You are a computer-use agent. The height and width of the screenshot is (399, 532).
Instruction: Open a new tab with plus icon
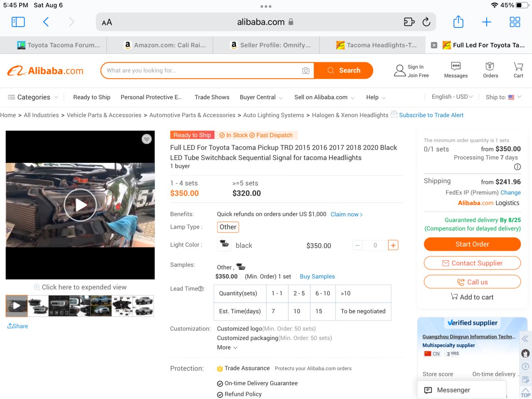coord(487,22)
